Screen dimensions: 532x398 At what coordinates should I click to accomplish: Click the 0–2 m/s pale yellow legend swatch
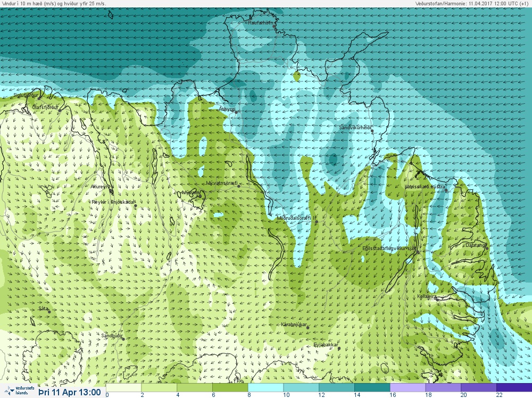coord(123,387)
